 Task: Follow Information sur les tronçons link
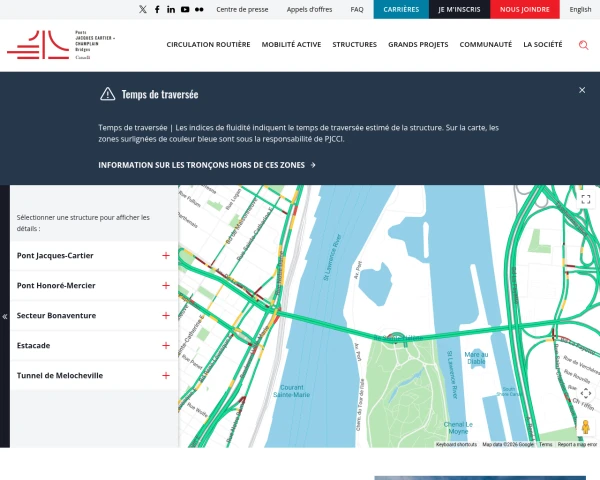coord(207,165)
